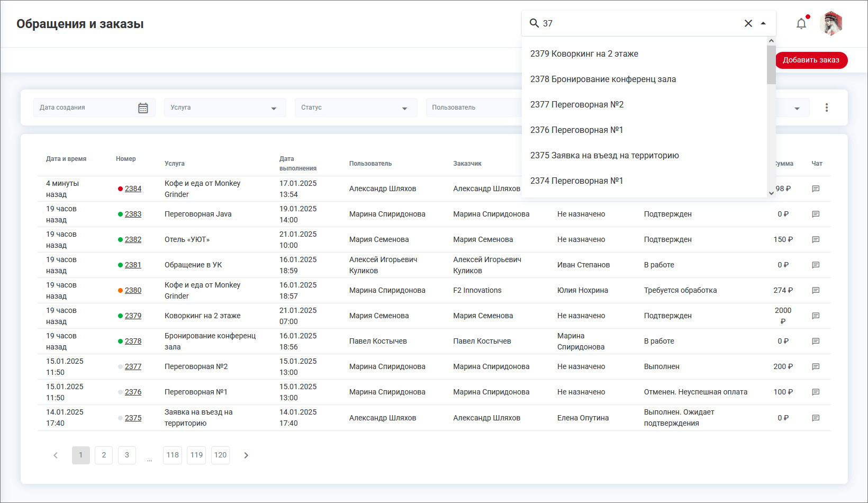
Task: Go to page 120
Action: [x=220, y=455]
